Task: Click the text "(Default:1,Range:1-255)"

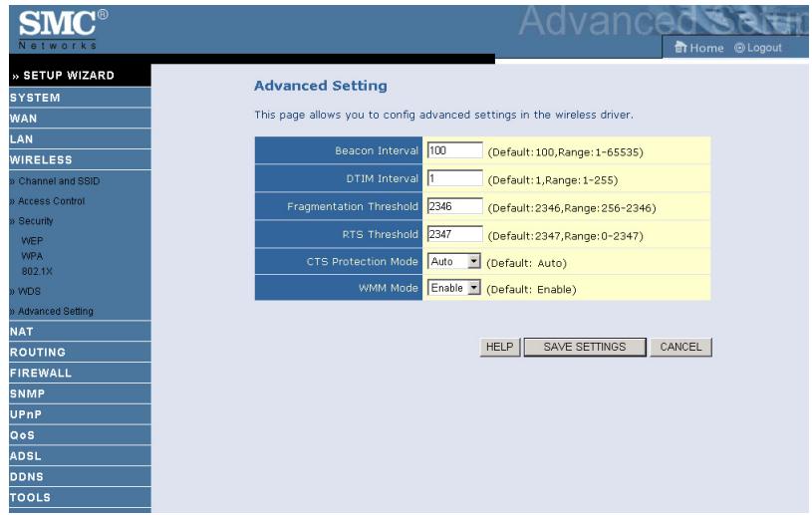Action: pos(553,180)
